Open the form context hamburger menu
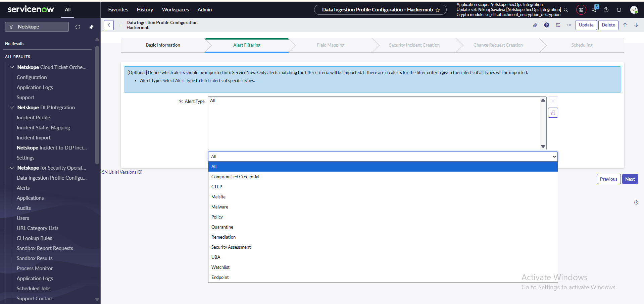The width and height of the screenshot is (644, 304). coord(120,25)
